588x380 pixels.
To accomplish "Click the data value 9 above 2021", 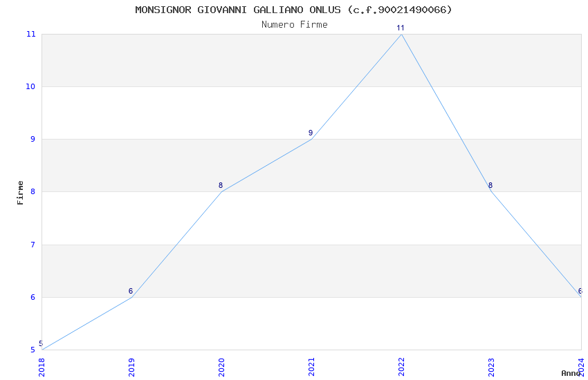I will tap(311, 133).
